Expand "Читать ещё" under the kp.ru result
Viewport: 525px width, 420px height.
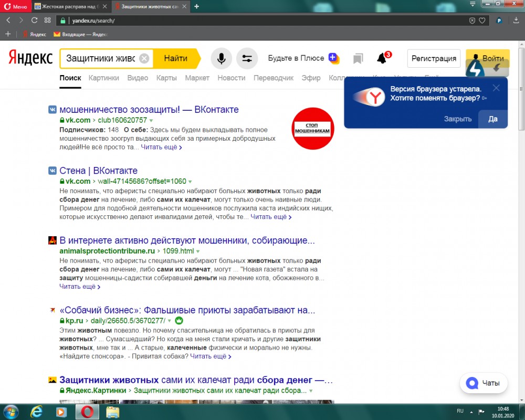210,356
